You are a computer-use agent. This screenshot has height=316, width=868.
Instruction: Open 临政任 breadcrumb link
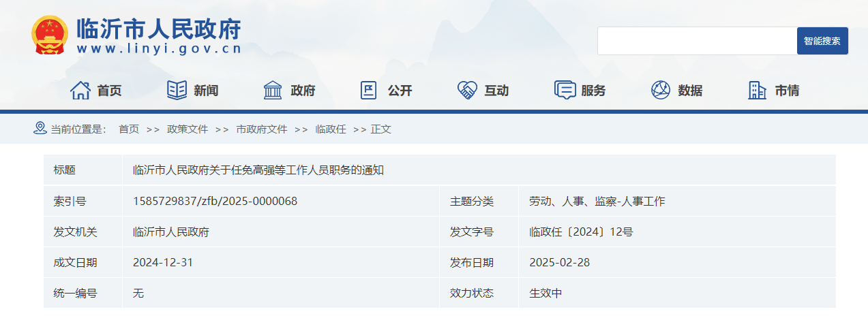(331, 129)
